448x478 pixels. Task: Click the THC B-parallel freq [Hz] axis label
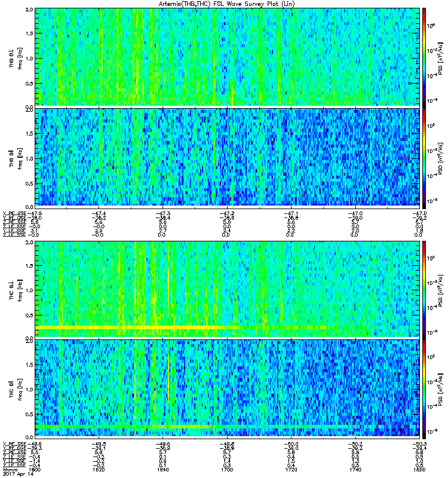tap(20, 390)
